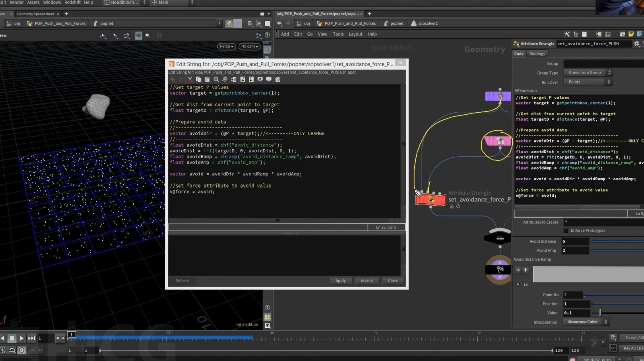The image size is (644, 361).
Task: Expand the Persp view menu
Action: [227, 46]
